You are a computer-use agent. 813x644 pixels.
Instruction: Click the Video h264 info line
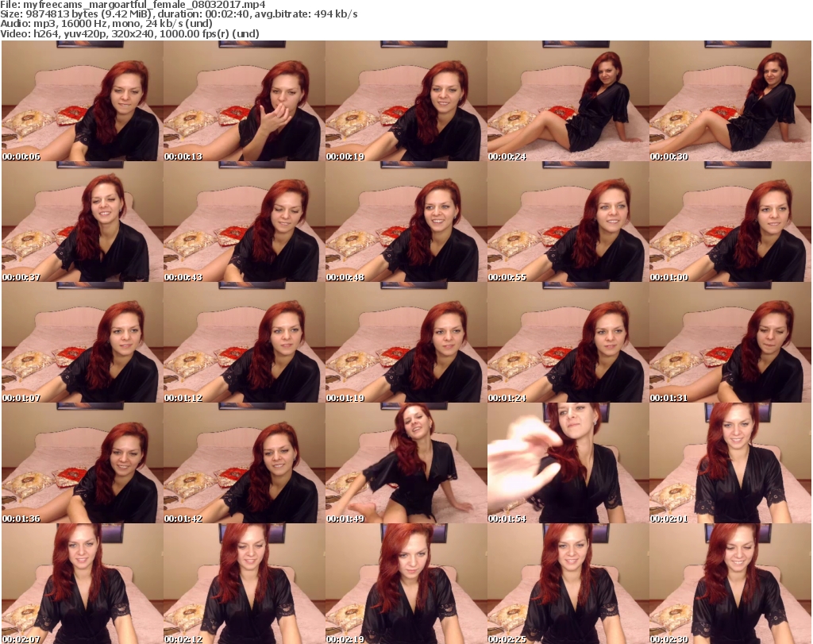(129, 33)
